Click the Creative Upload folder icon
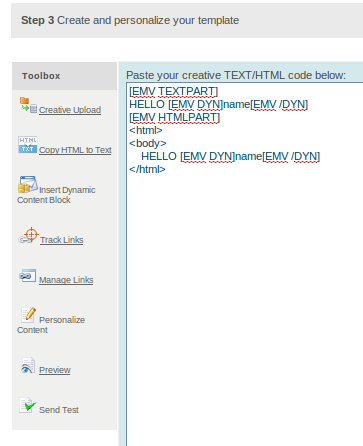 28,105
